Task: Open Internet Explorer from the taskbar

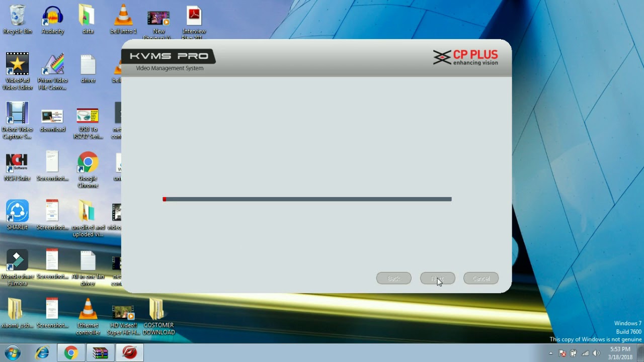Action: click(42, 353)
